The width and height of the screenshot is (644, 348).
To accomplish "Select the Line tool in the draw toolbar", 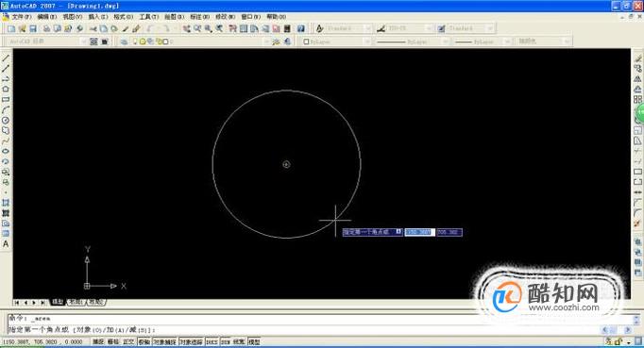I will point(6,58).
